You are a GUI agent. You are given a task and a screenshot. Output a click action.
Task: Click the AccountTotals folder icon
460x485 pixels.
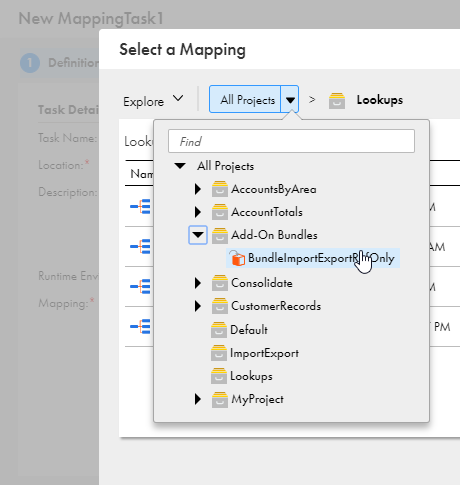point(220,212)
